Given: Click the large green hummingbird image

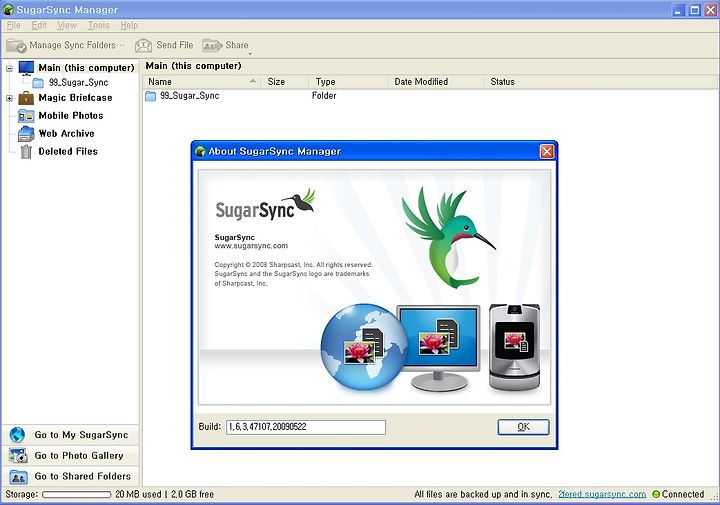Looking at the screenshot, I should coord(448,236).
